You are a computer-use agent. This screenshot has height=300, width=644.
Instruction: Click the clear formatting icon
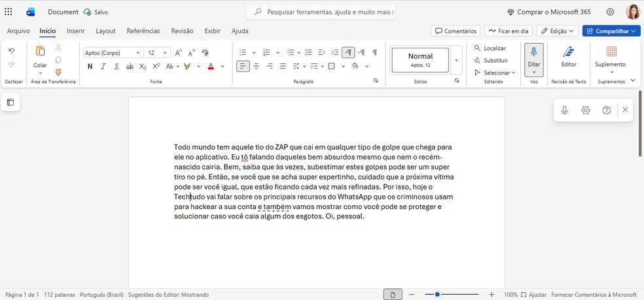point(205,52)
